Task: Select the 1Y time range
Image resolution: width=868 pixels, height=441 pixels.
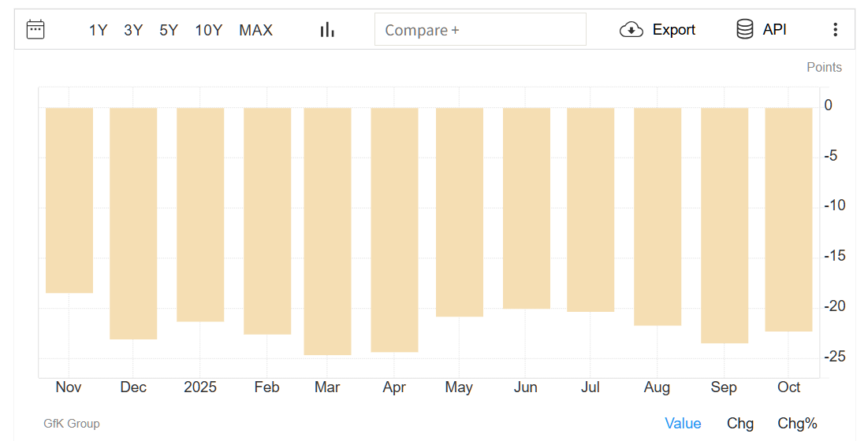Action: point(98,30)
